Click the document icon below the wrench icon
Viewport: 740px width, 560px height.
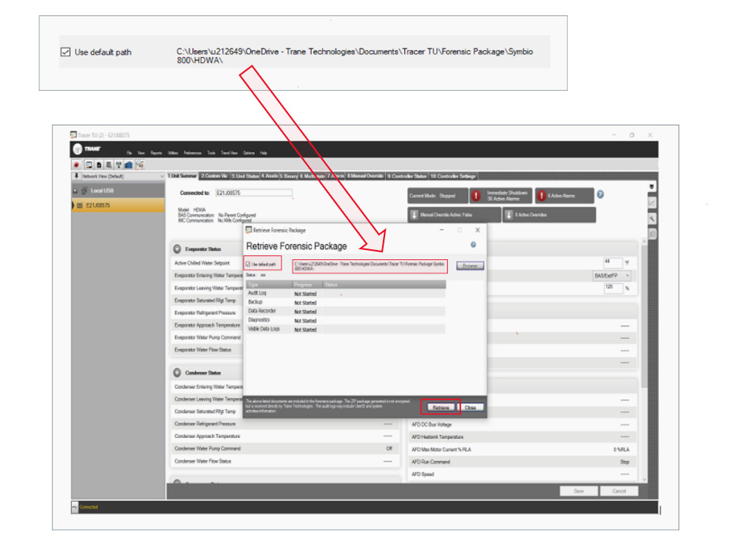652,233
